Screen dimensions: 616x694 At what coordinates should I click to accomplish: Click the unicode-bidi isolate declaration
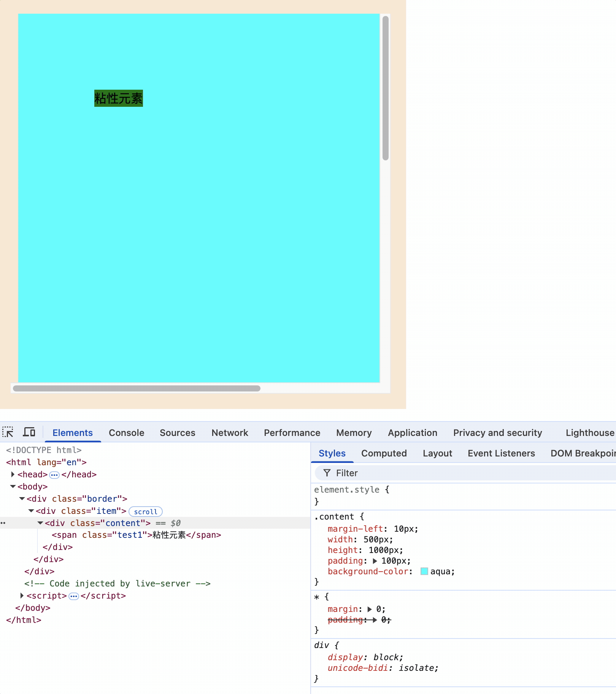click(x=383, y=668)
